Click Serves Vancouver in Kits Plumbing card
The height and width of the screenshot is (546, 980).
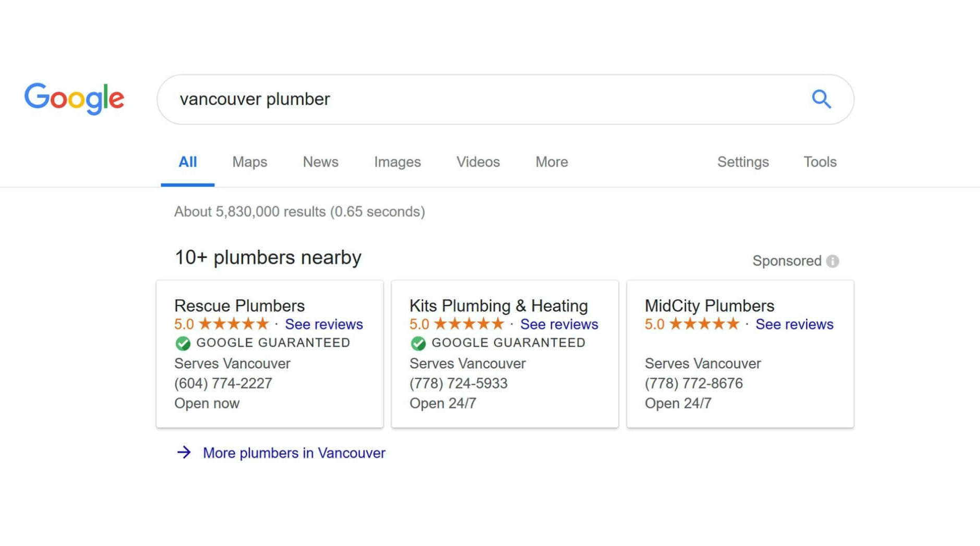point(468,363)
